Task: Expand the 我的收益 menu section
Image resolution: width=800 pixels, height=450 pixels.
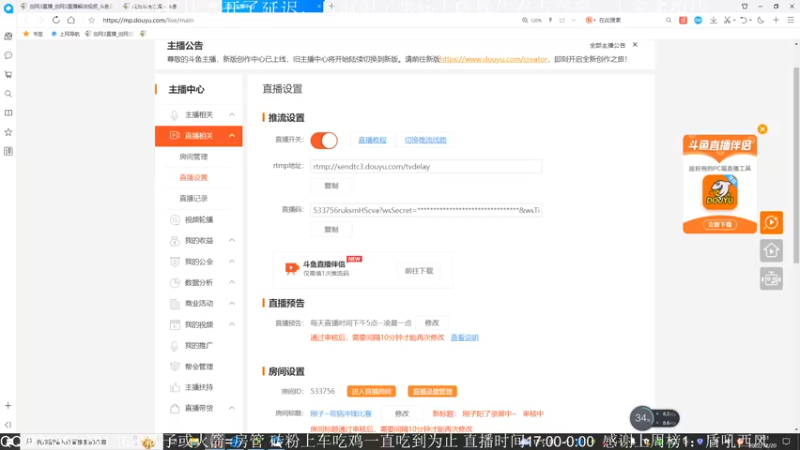Action: coord(232,240)
